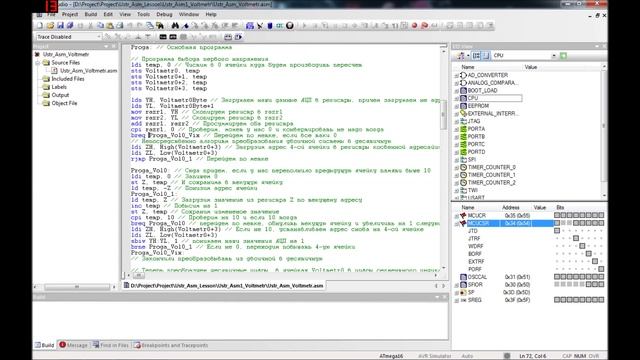Collapse the MCUCSR register row

coord(456,224)
